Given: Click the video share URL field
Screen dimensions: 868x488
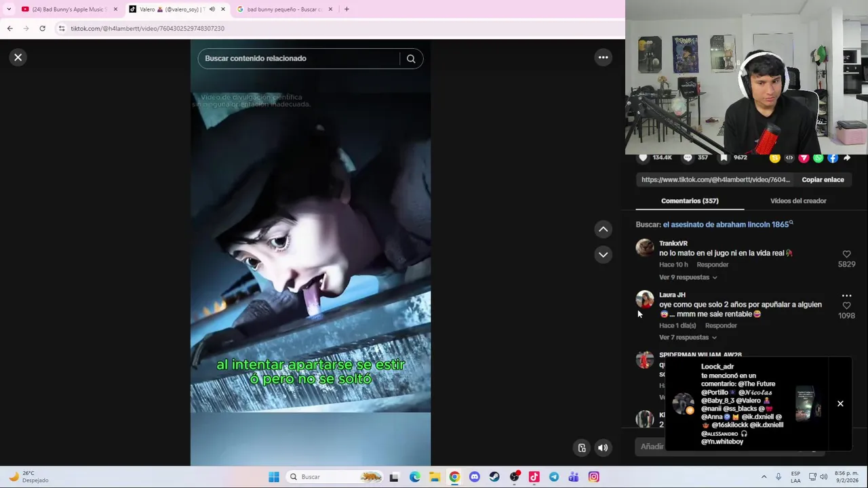Looking at the screenshot, I should pyautogui.click(x=715, y=180).
